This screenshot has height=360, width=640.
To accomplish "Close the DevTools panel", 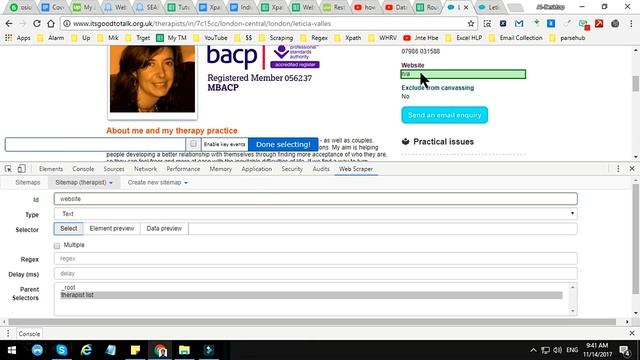I will point(632,169).
